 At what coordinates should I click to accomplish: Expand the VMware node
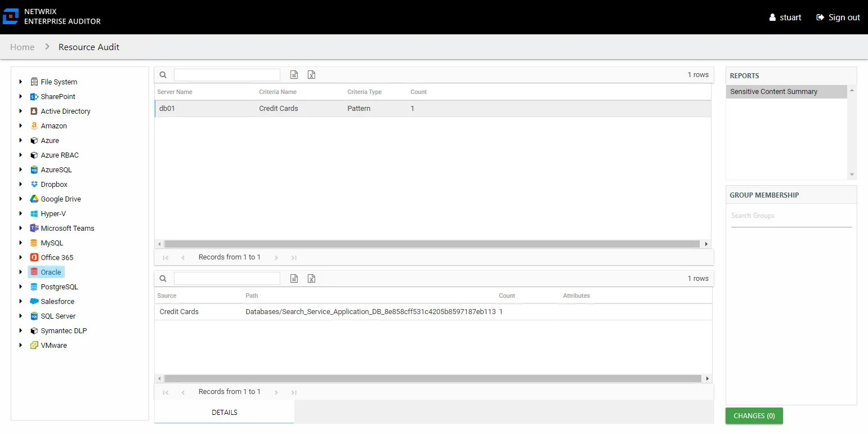pos(21,345)
